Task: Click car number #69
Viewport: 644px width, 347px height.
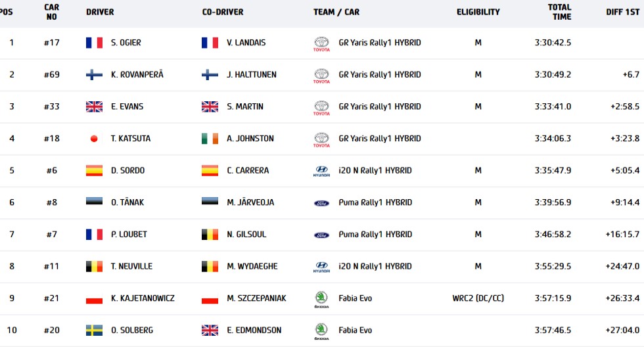Action: pos(52,75)
